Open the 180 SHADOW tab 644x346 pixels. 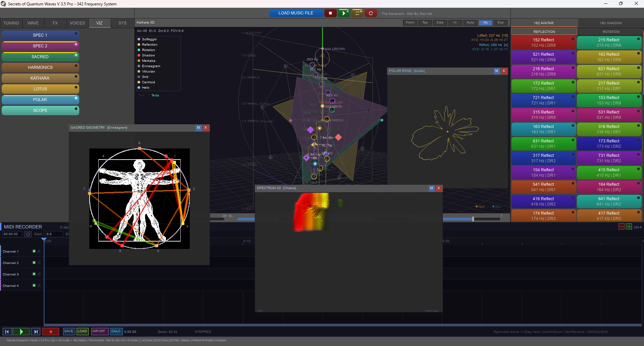[611, 23]
